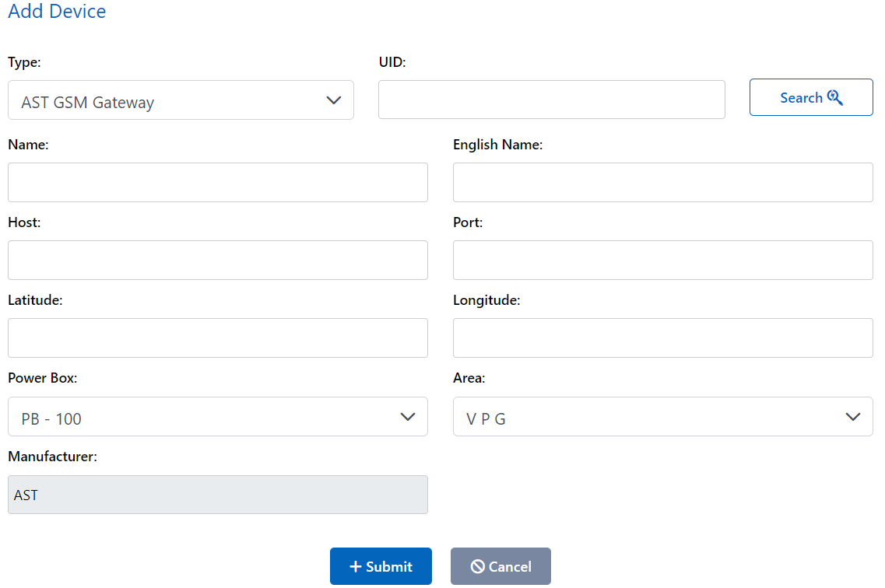Image resolution: width=885 pixels, height=588 pixels.
Task: Submit the new device form
Action: coord(381,566)
